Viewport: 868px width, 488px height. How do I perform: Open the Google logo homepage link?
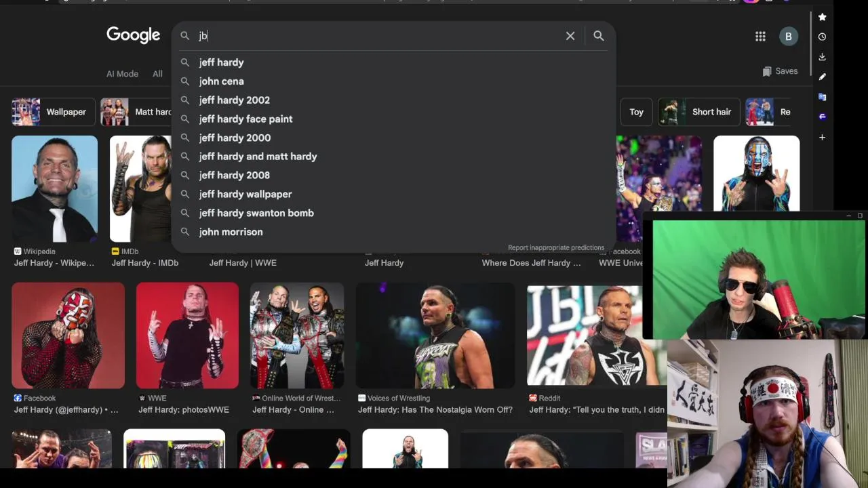tap(133, 35)
